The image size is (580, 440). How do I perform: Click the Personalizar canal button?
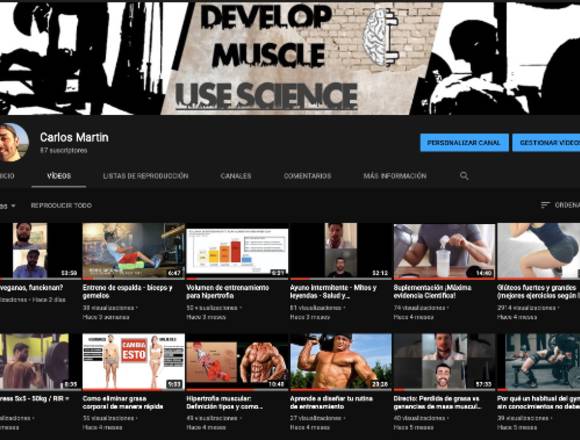[464, 143]
